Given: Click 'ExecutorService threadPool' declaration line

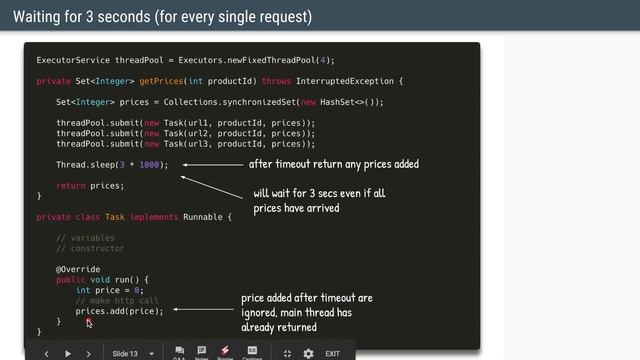Looking at the screenshot, I should [185, 60].
